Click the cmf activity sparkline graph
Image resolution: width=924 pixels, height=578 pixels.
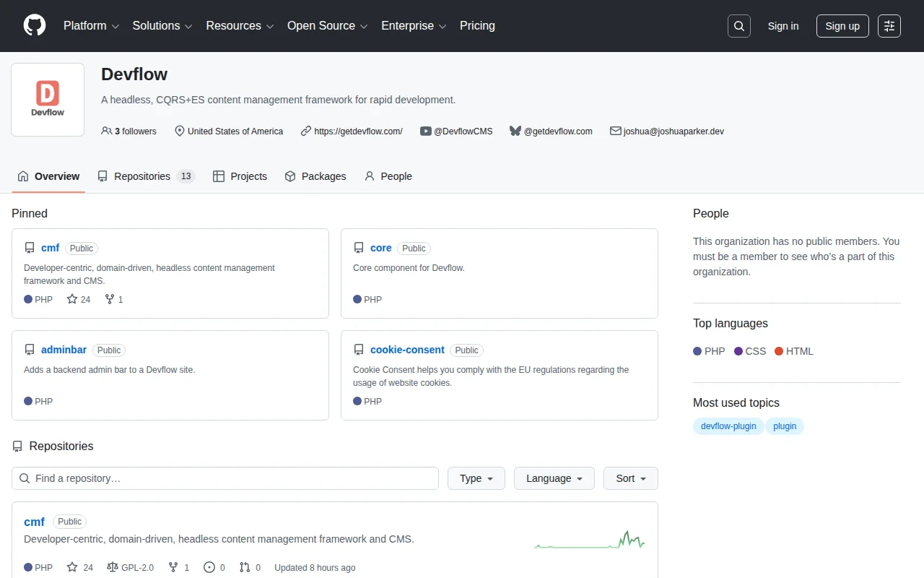coord(589,540)
